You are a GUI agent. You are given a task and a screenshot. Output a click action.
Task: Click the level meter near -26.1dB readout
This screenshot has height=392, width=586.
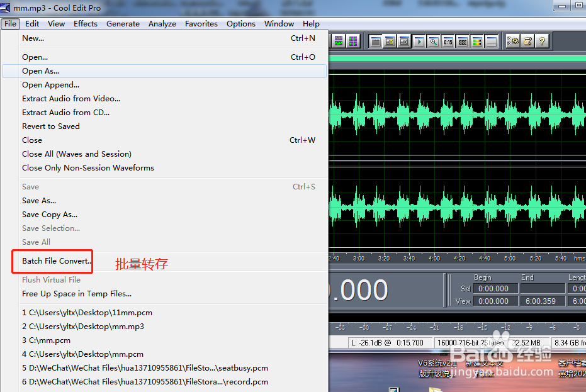pyautogui.click(x=388, y=342)
